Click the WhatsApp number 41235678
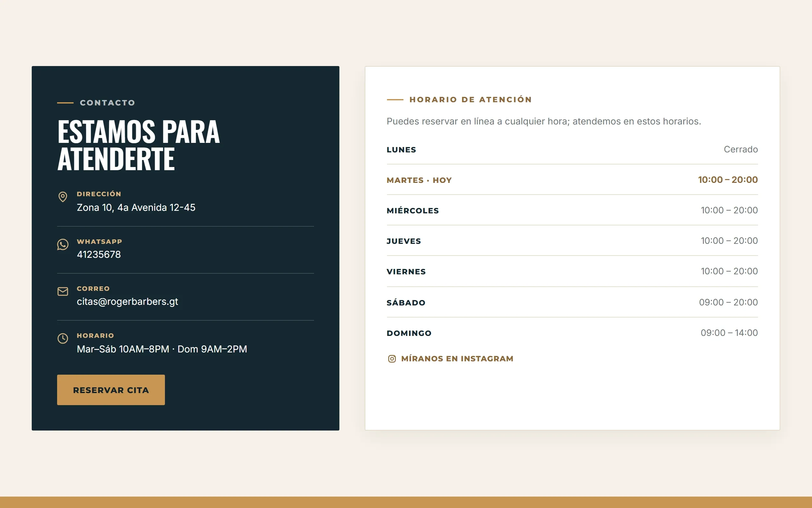Screen dimensions: 812x508 click(99, 254)
